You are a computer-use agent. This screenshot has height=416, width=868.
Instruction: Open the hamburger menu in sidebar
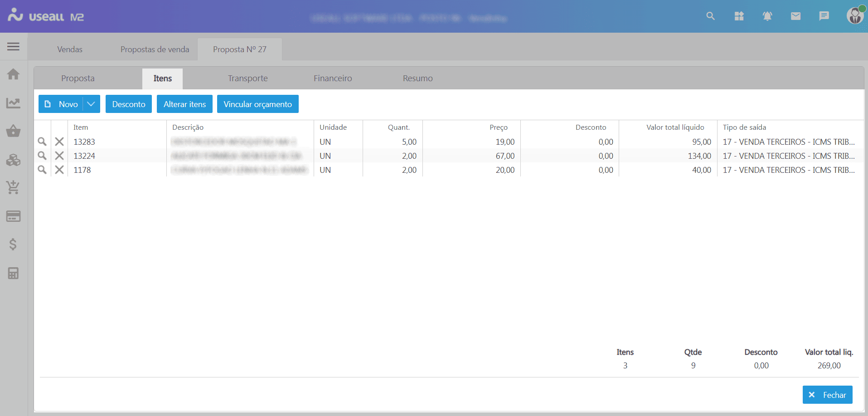pos(13,46)
